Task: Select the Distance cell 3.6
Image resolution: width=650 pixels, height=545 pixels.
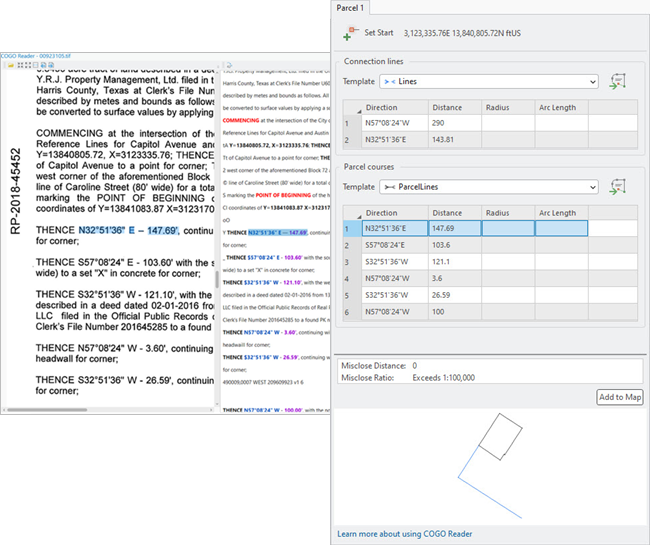Action: click(x=455, y=278)
